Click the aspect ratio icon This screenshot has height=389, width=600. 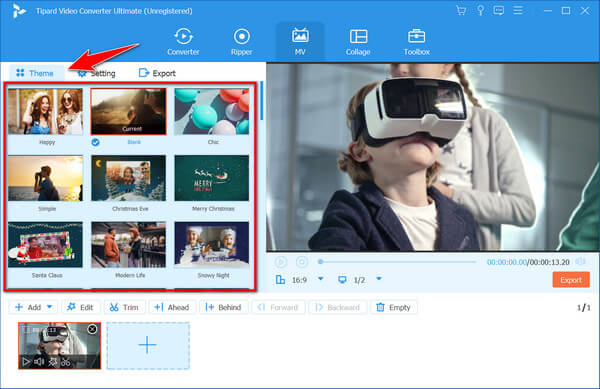coord(280,280)
